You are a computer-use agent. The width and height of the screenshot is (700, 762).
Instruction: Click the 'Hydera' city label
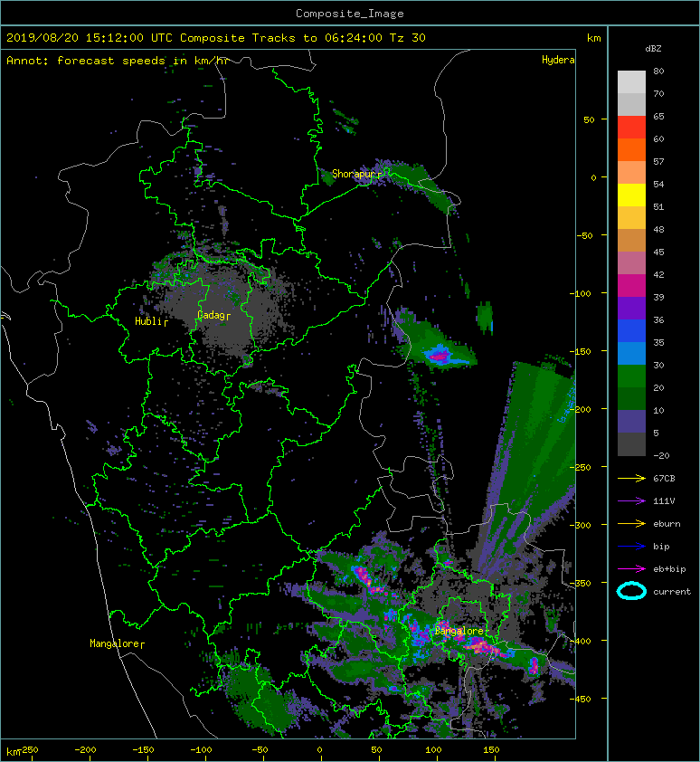(x=558, y=60)
